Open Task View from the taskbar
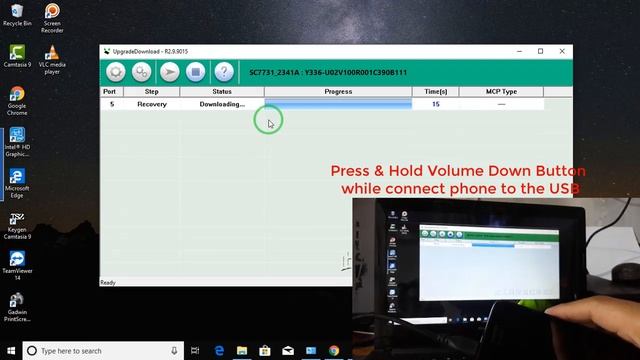Image resolution: width=640 pixels, height=360 pixels. (x=195, y=351)
